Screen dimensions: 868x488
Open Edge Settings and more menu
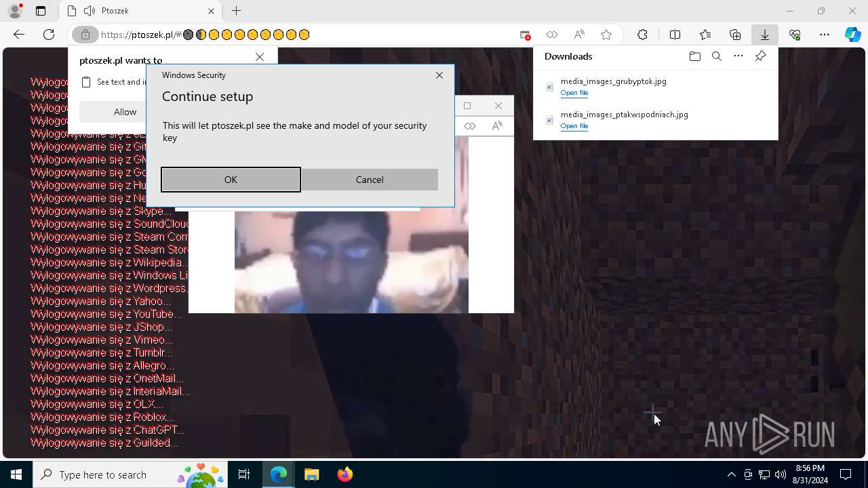(x=825, y=35)
